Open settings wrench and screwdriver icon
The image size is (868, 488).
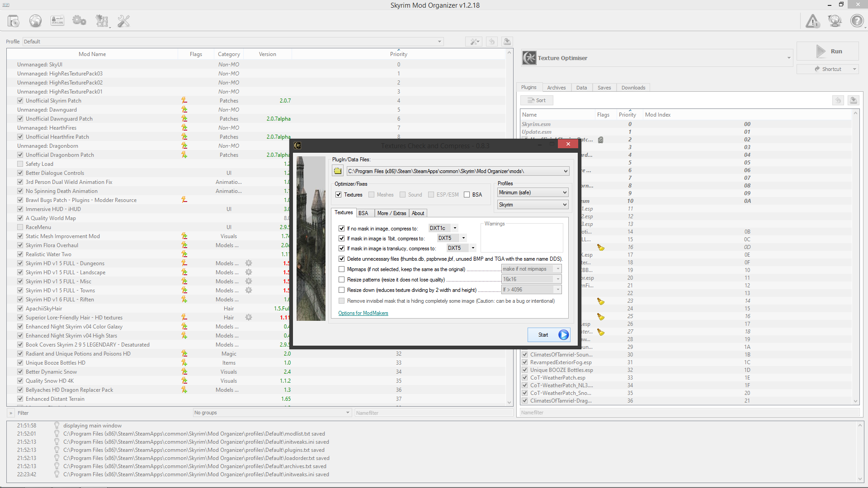point(123,21)
